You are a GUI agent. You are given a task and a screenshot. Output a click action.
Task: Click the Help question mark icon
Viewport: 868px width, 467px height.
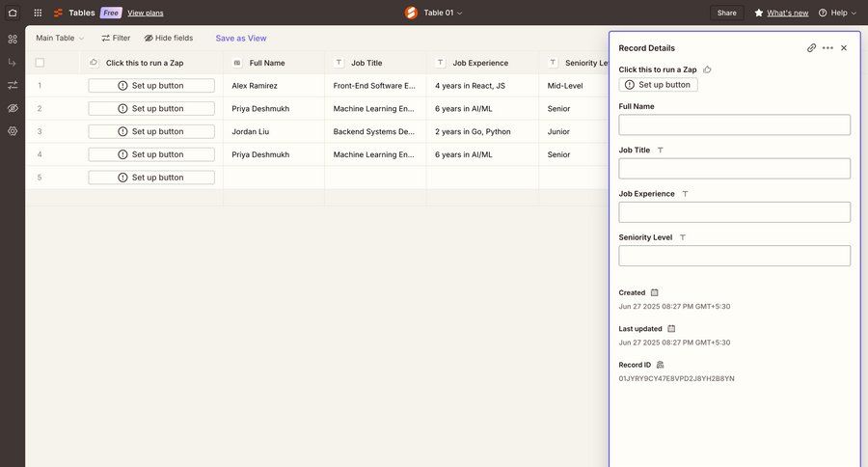coord(823,13)
